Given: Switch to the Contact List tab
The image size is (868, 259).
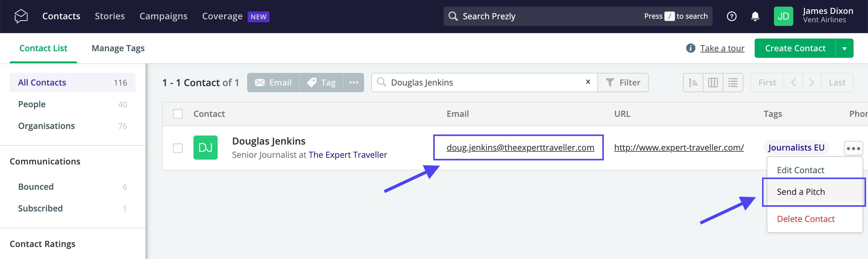Looking at the screenshot, I should pyautogui.click(x=43, y=48).
